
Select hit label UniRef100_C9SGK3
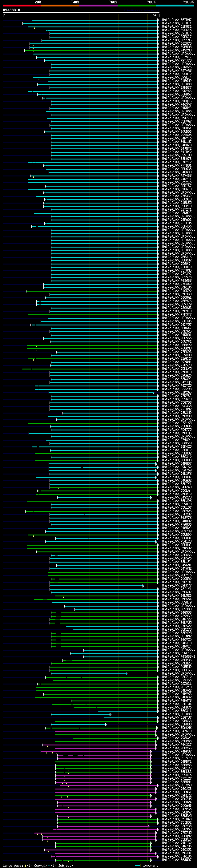177,399
